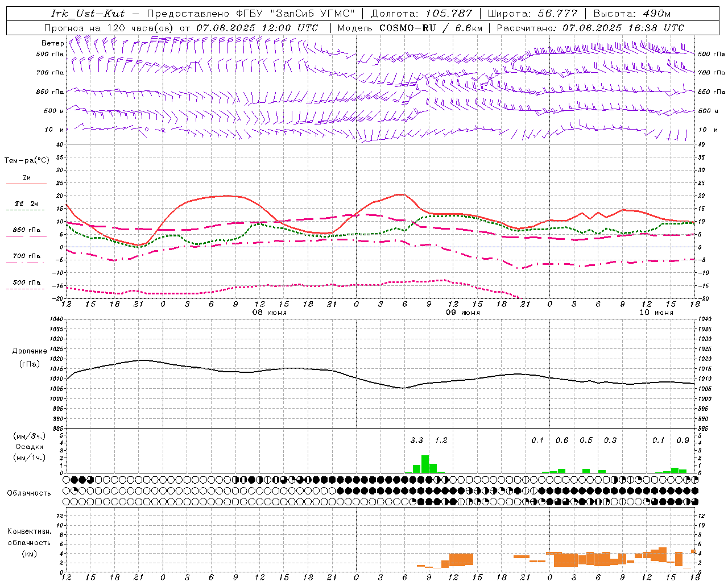
Task: Click the Осадки panel label
Action: click(30, 447)
